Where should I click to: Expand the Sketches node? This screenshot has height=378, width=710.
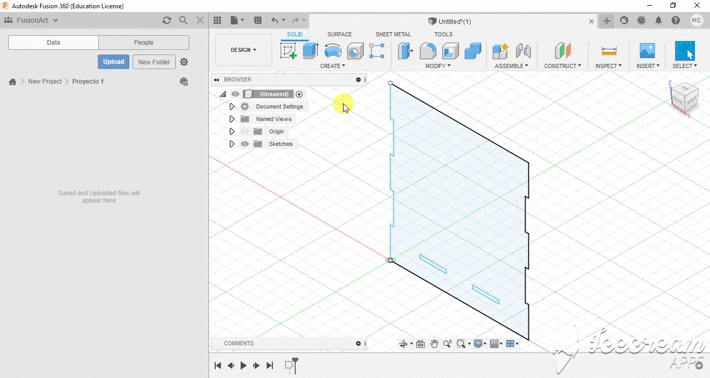pos(232,144)
